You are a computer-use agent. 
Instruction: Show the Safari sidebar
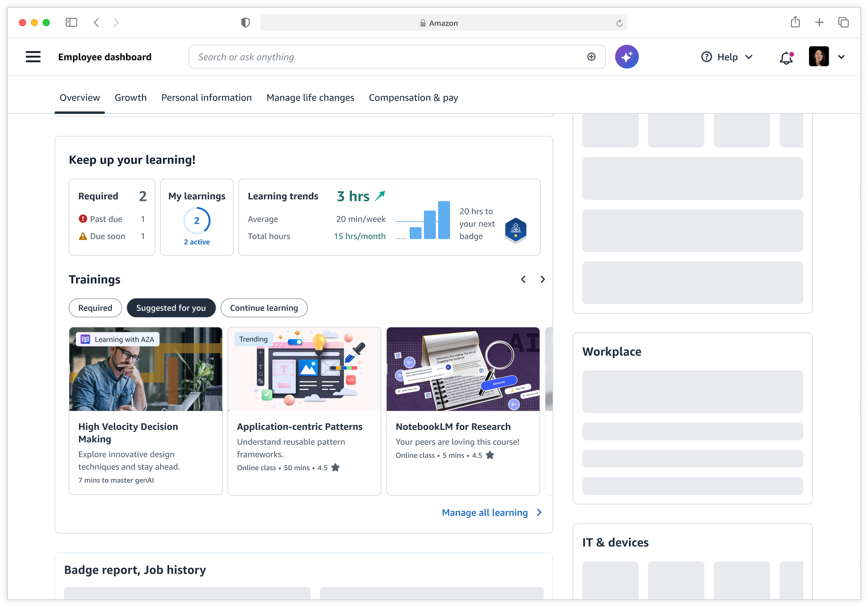tap(72, 23)
